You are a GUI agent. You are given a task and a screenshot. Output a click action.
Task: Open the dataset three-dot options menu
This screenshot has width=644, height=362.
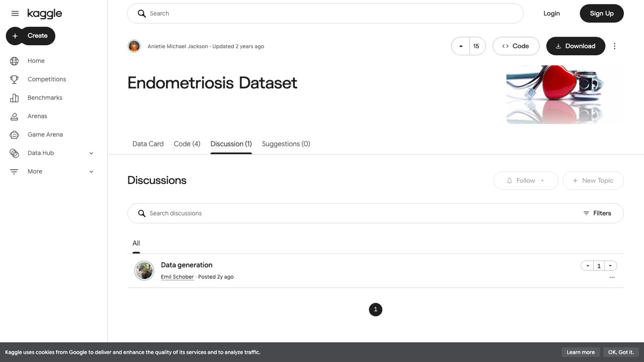coord(614,46)
